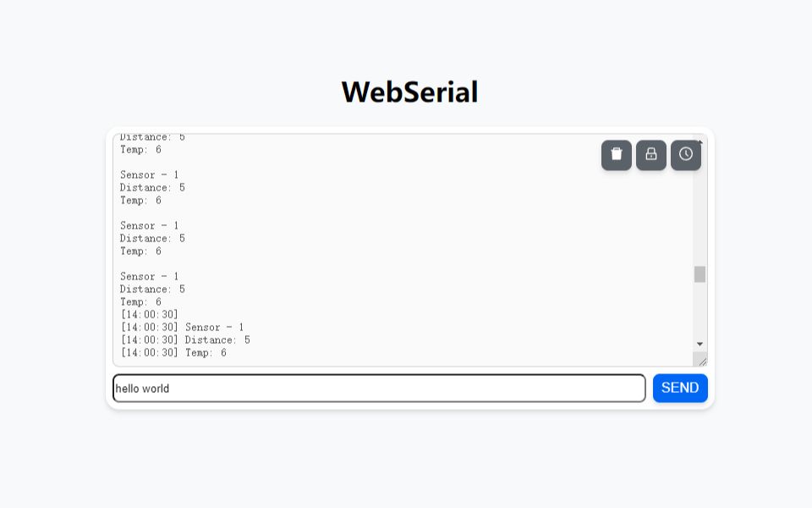This screenshot has width=812, height=508.
Task: Click the SEND button
Action: click(680, 388)
